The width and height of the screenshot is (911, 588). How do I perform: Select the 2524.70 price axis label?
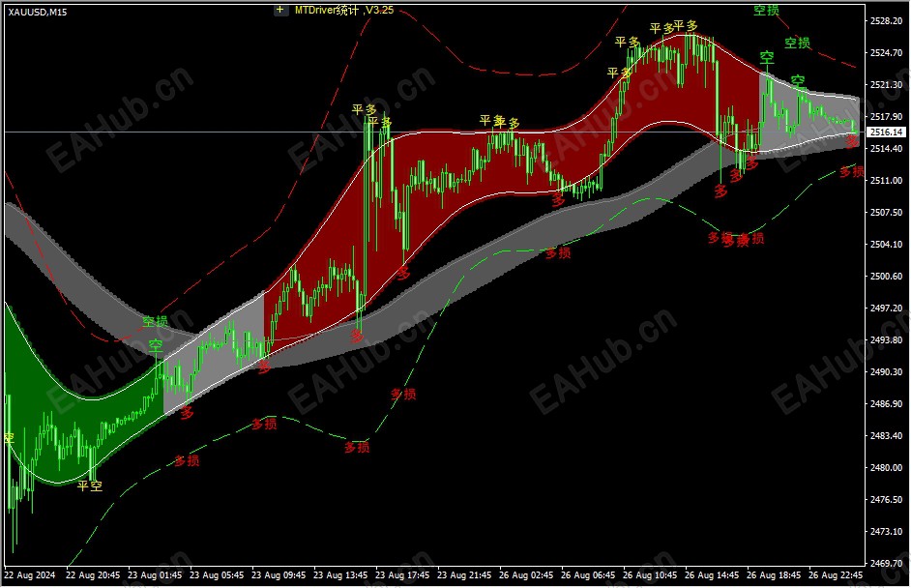tap(886, 53)
